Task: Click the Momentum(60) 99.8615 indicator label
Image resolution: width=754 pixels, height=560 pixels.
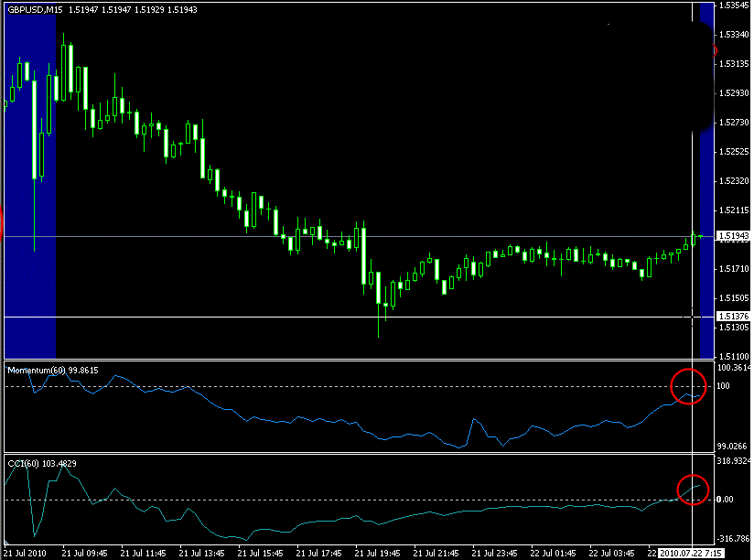Action: point(53,370)
